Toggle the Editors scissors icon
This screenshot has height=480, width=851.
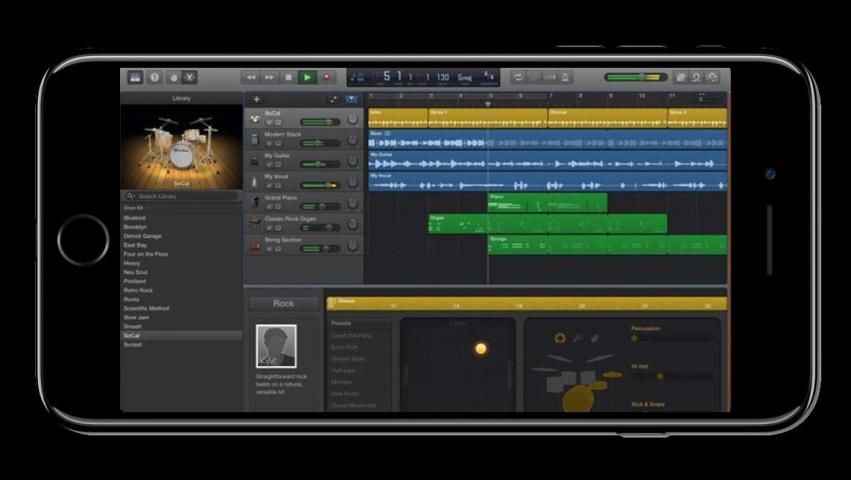tap(190, 77)
